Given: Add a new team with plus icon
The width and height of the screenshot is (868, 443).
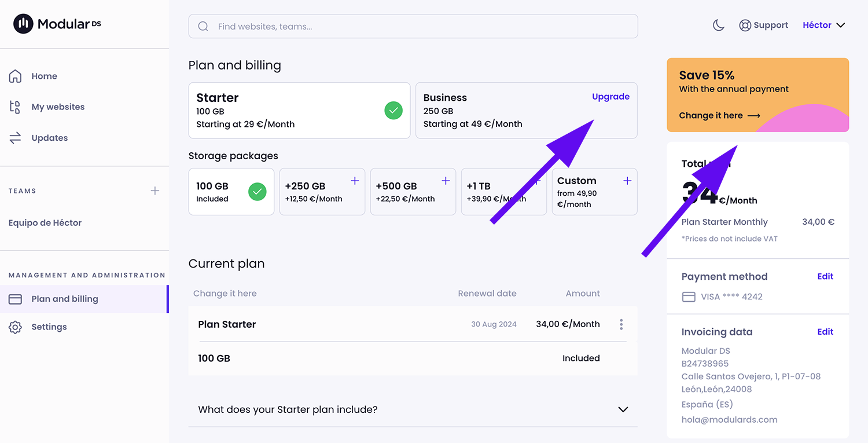Looking at the screenshot, I should pos(155,191).
